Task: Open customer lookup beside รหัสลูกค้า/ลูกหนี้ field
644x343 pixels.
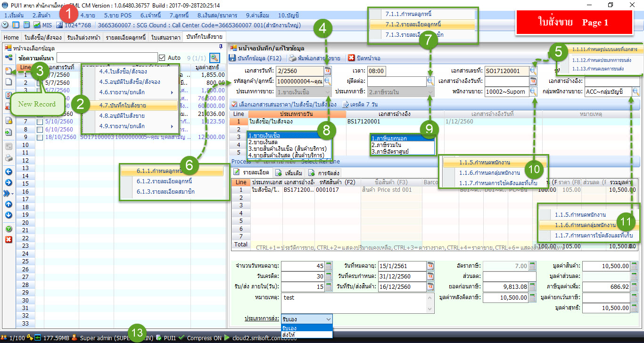Action: point(328,81)
